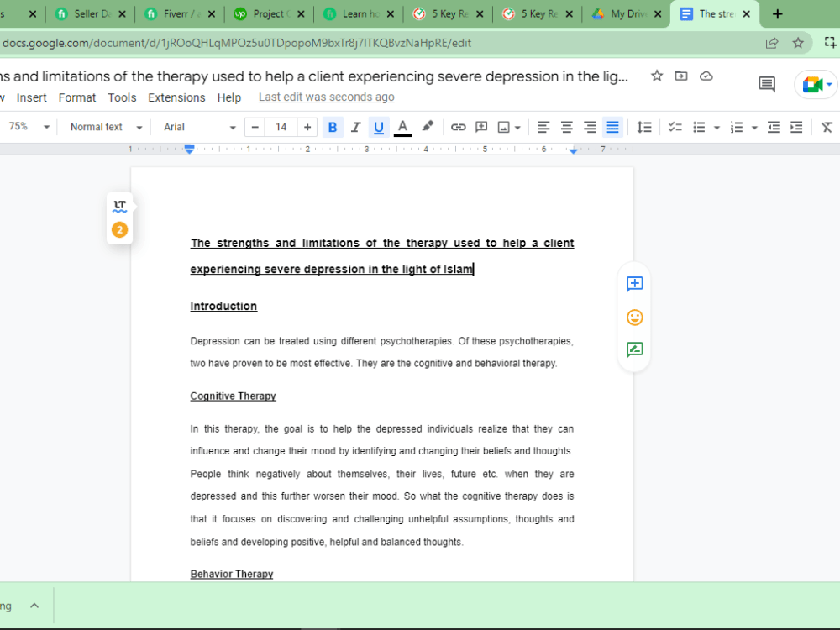Click the address bar URL
This screenshot has width=840, height=630.
(x=237, y=44)
